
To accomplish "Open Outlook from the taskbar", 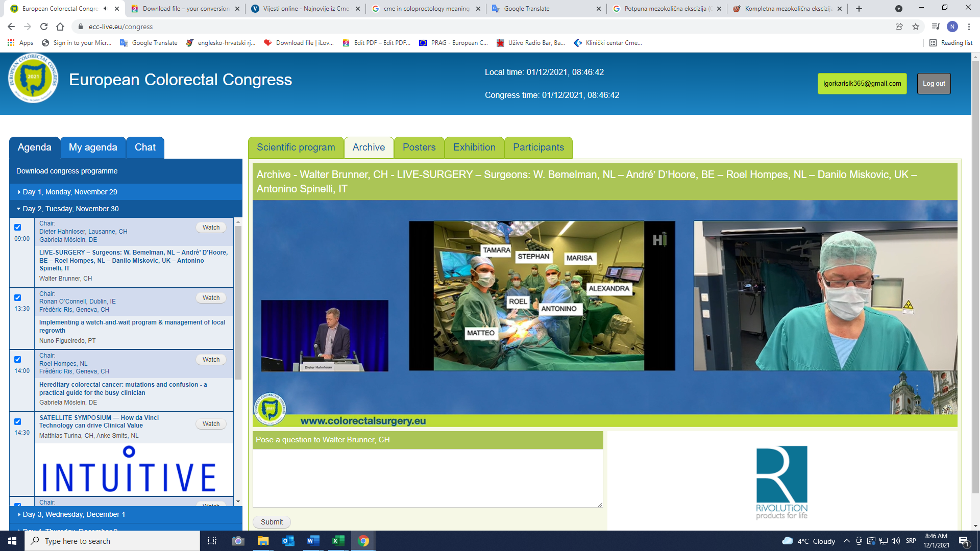I will tap(288, 541).
